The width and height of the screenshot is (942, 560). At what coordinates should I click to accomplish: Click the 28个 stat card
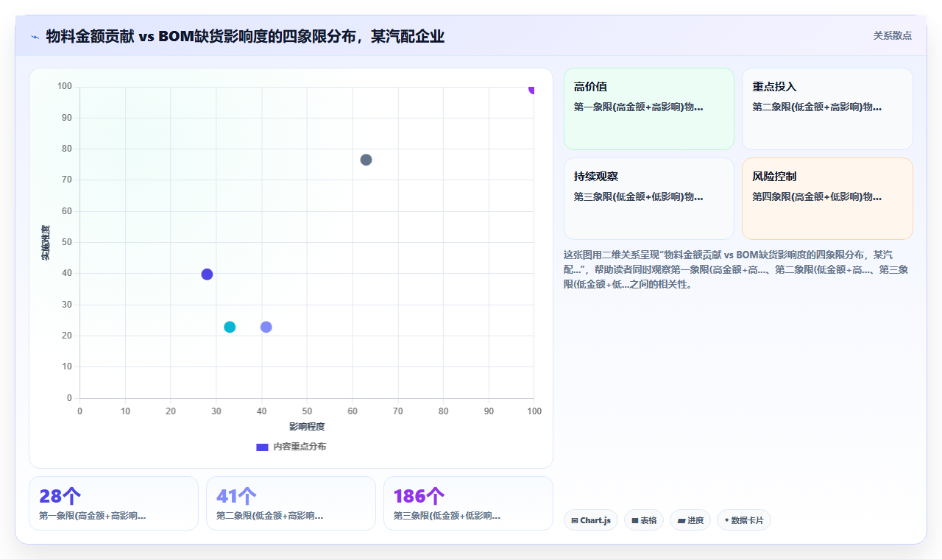point(113,503)
